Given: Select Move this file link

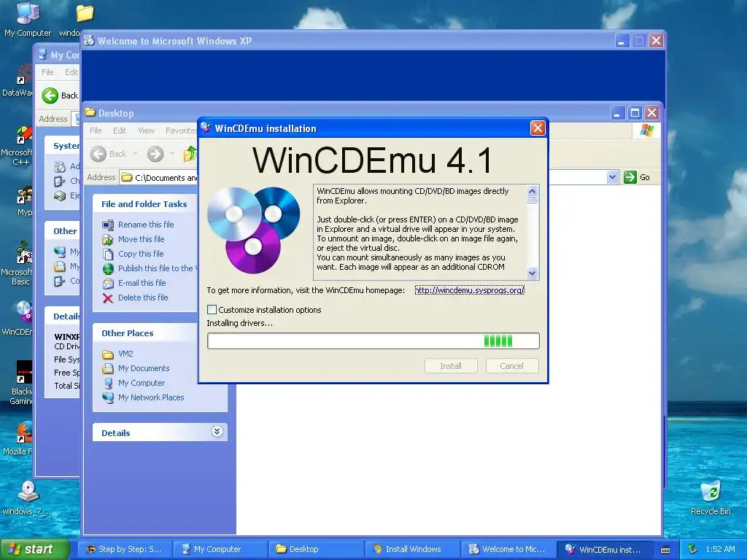Looking at the screenshot, I should point(141,239).
